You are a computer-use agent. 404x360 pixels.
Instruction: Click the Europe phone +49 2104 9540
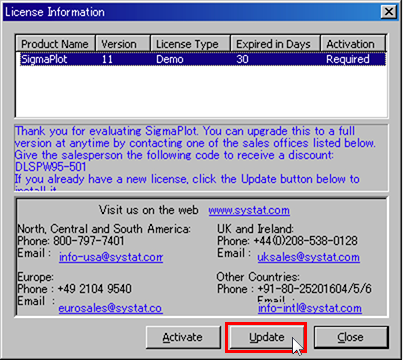(95, 289)
